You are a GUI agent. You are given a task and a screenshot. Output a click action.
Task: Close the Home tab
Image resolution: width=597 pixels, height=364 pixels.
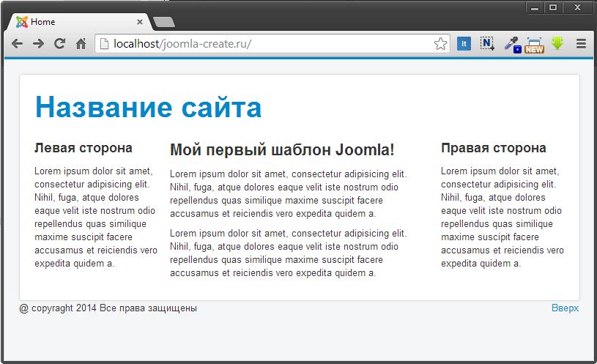coord(140,22)
